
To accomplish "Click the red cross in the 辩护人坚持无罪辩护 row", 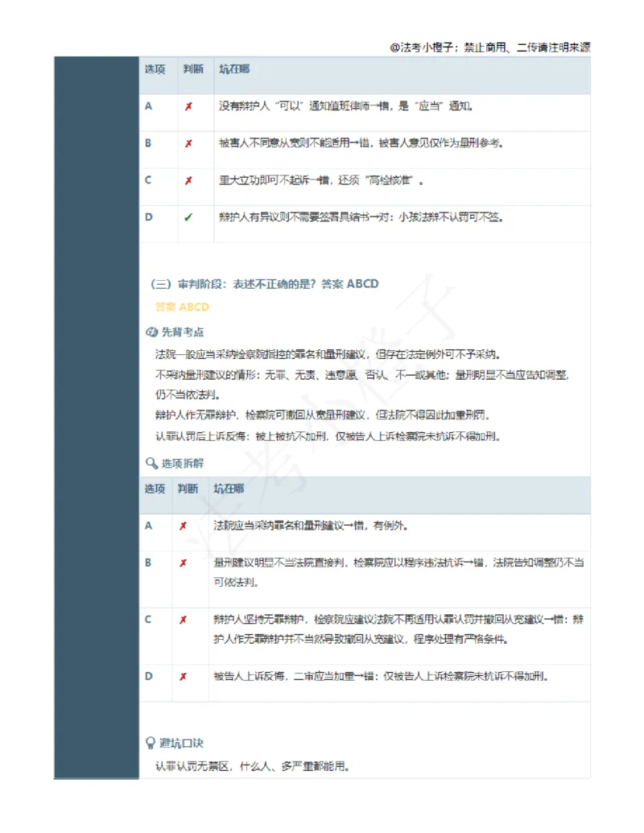I will (x=183, y=620).
